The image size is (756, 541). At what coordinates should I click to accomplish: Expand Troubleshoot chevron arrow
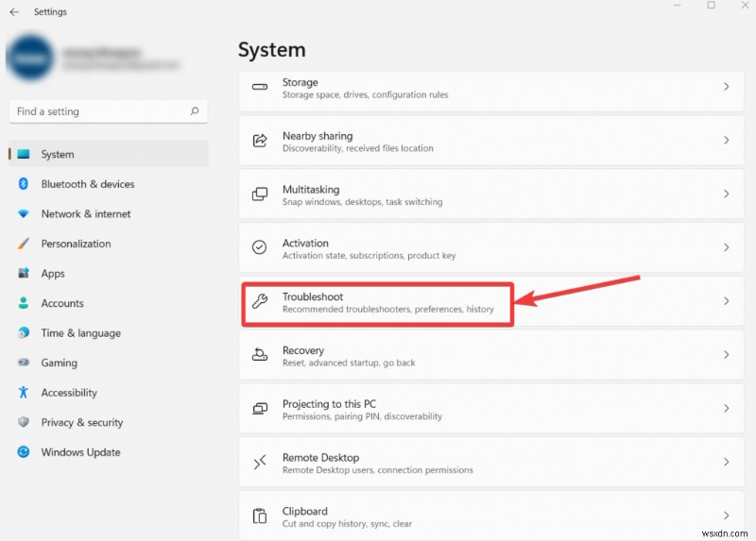coord(726,301)
